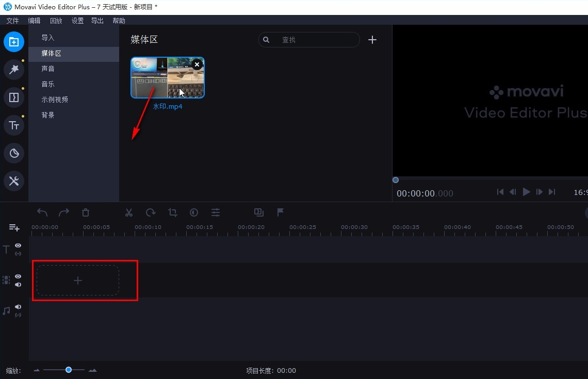Click the preview timecode 00:00:00.000
This screenshot has width=588, height=379.
click(425, 193)
